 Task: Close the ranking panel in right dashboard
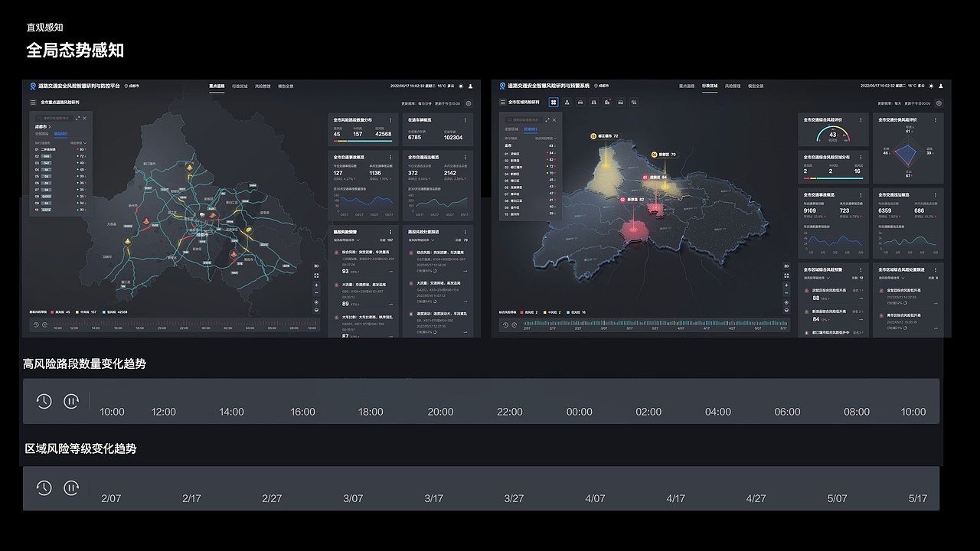click(x=554, y=120)
